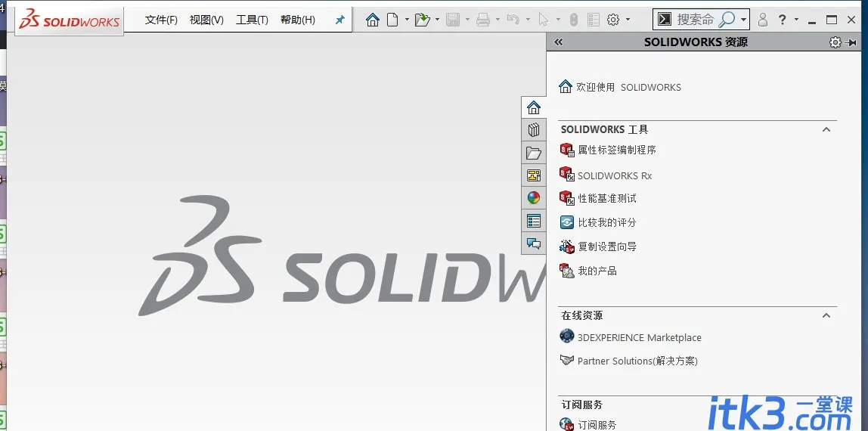
Task: Click the magnifying glass search icon
Action: (x=727, y=20)
